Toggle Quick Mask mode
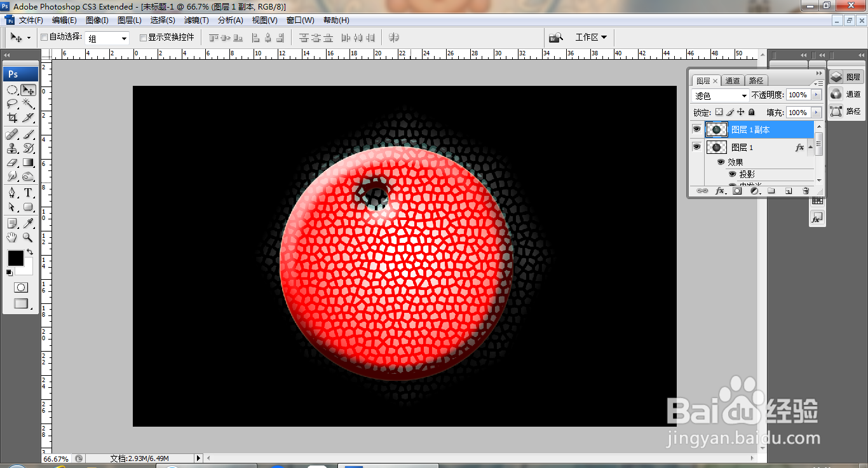The height and width of the screenshot is (468, 868). coord(20,287)
